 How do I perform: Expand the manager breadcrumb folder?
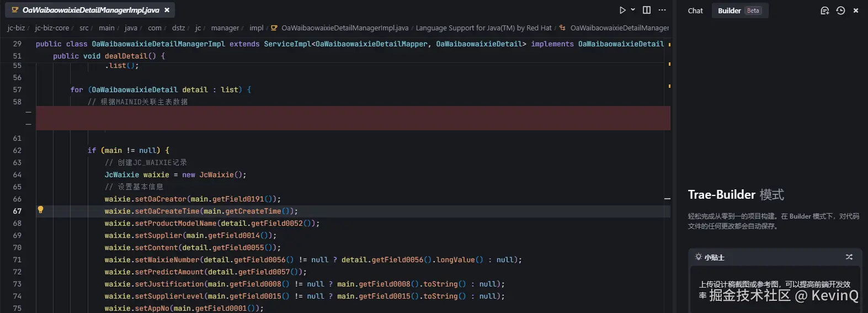click(x=225, y=28)
